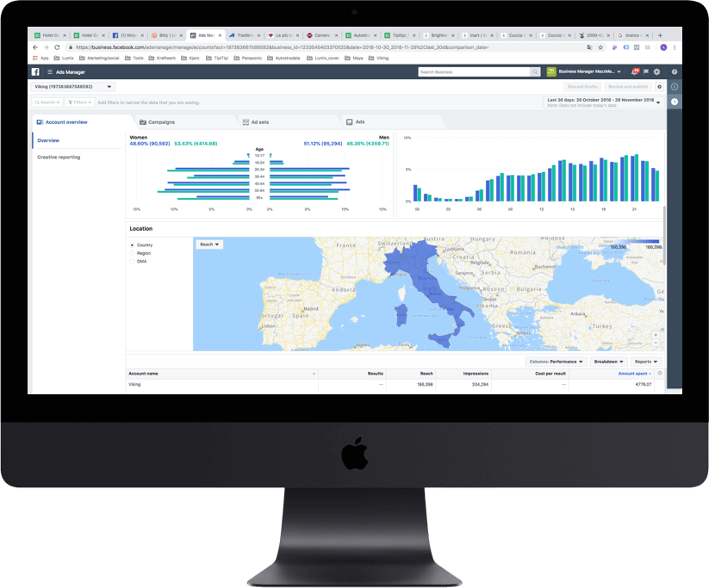Viewport: 709px width, 588px height.
Task: Click the Breakdown button
Action: coord(608,362)
